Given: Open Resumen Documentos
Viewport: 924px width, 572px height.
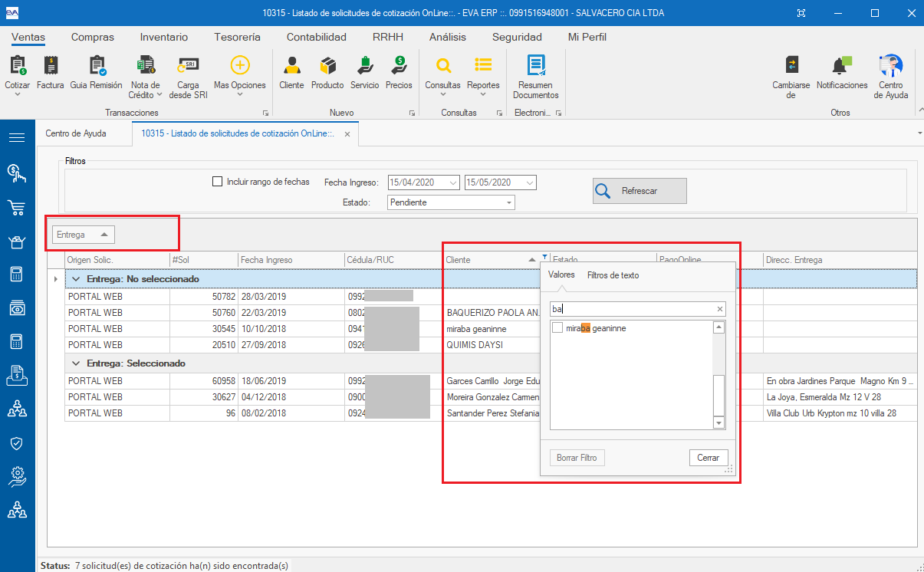Looking at the screenshot, I should [535, 77].
